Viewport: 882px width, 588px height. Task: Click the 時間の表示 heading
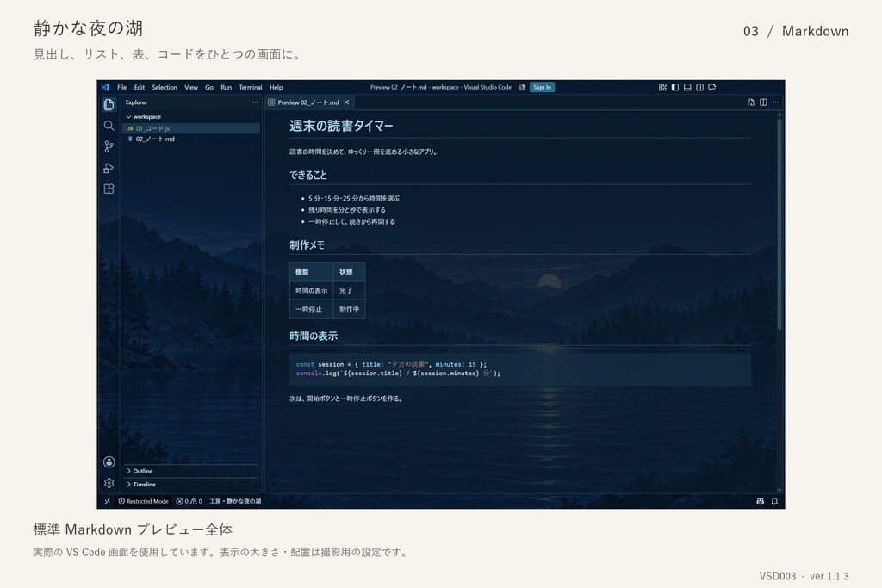point(314,336)
